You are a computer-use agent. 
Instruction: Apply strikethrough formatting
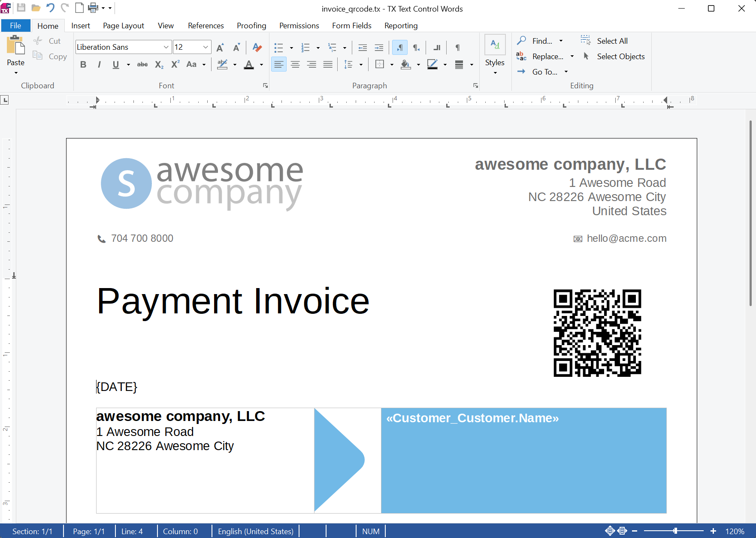point(142,64)
